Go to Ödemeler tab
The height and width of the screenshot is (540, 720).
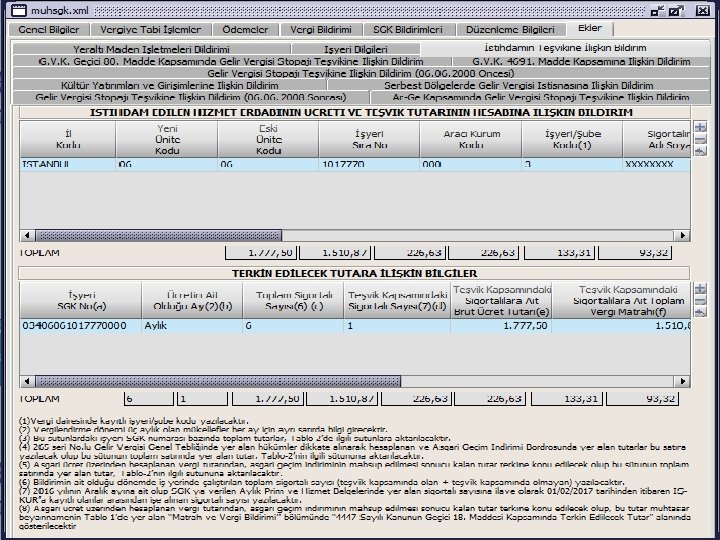click(245, 30)
